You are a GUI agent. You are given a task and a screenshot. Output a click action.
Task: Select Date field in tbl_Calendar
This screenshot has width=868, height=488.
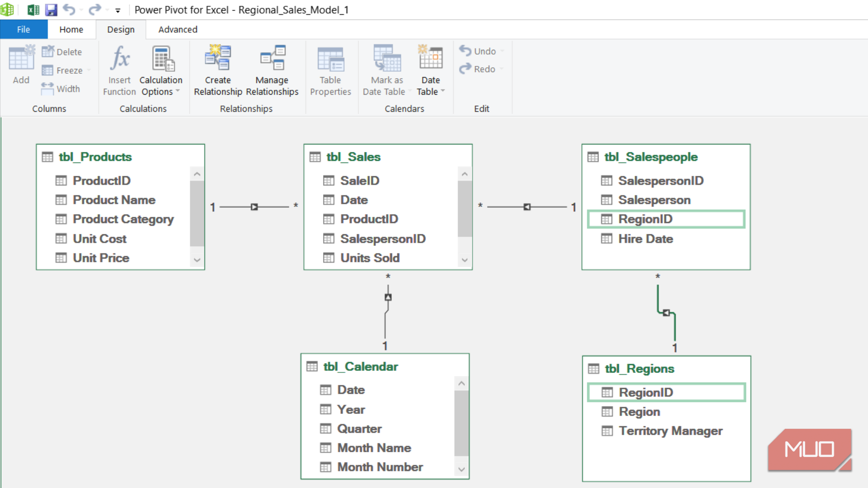351,389
